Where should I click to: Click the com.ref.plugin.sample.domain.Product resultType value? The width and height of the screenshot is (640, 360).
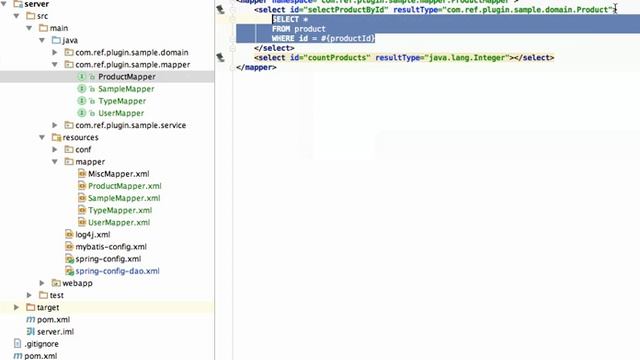pyautogui.click(x=528, y=9)
